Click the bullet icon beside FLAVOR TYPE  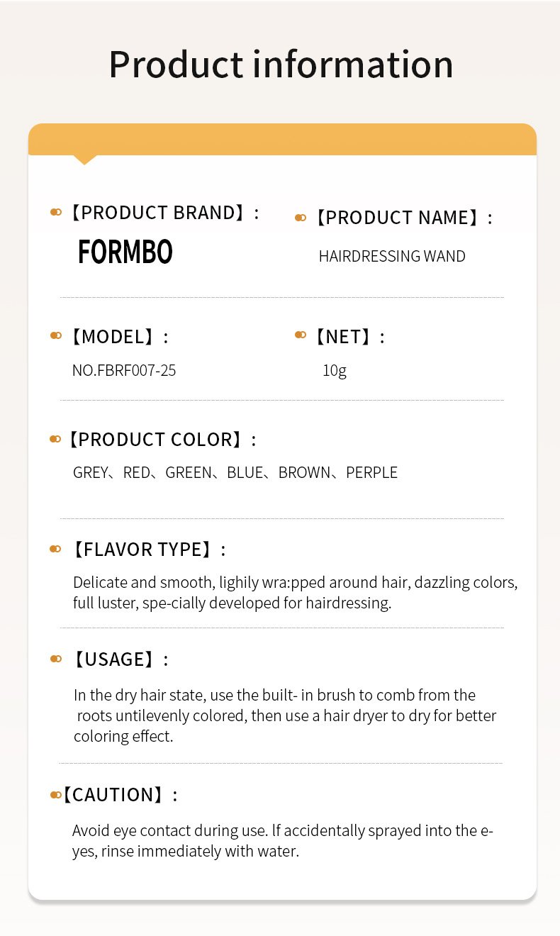[56, 549]
